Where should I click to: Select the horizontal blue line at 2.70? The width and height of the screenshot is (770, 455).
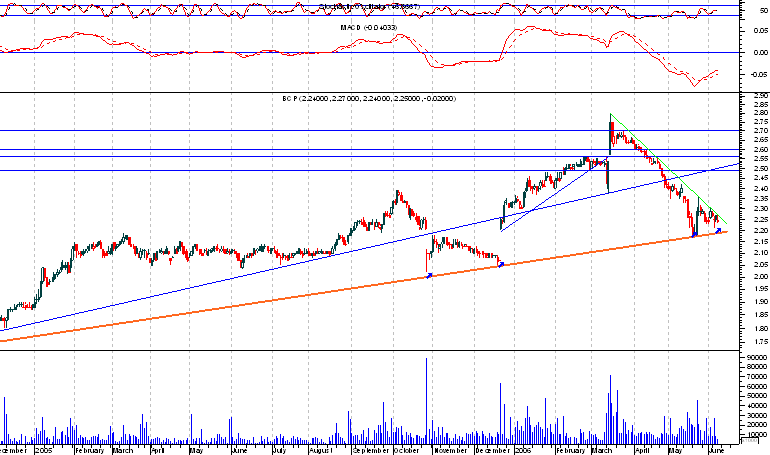pos(369,131)
